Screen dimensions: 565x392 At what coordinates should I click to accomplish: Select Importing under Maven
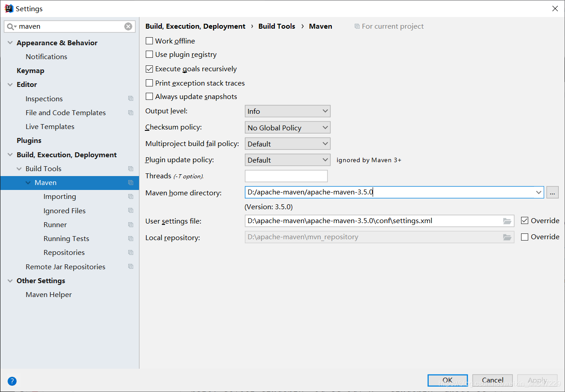[x=60, y=196]
